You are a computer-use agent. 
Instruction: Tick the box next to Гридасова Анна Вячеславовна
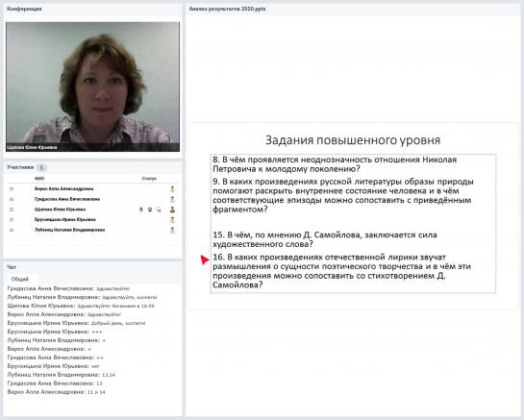(12, 200)
